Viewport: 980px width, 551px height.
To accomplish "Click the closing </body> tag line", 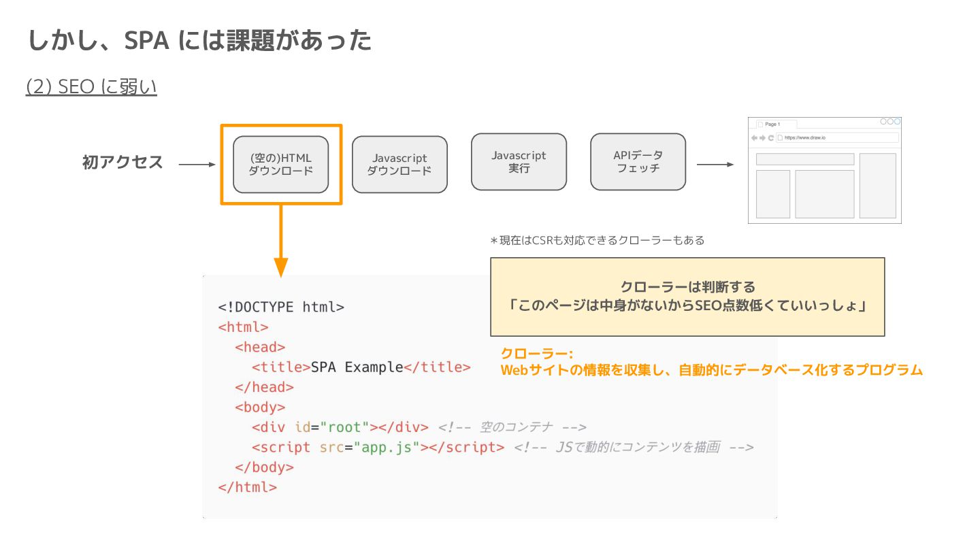I will coord(264,467).
